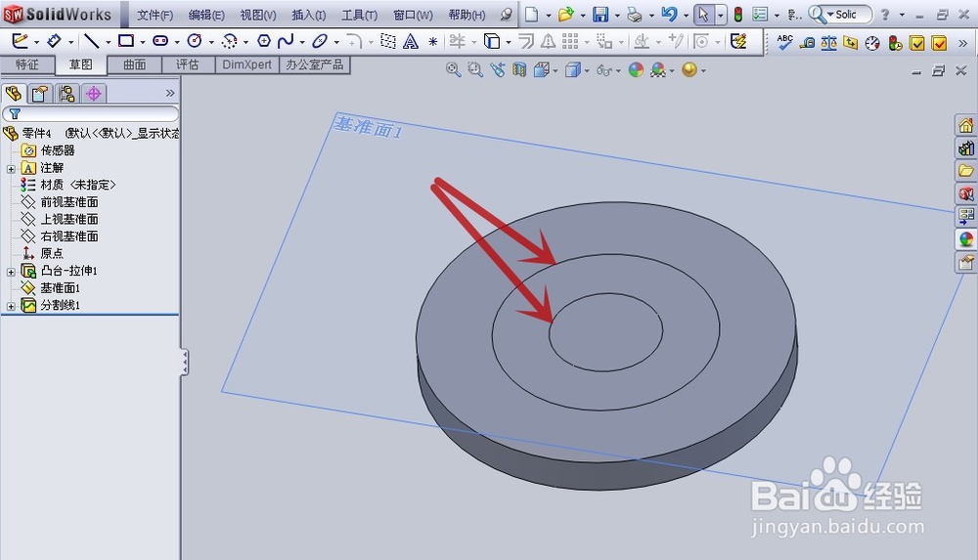Switch to the 评估 tab
The image size is (978, 560).
[188, 65]
